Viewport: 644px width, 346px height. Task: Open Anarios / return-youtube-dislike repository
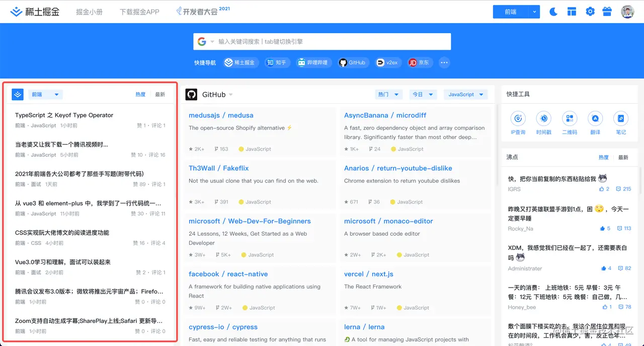(398, 168)
